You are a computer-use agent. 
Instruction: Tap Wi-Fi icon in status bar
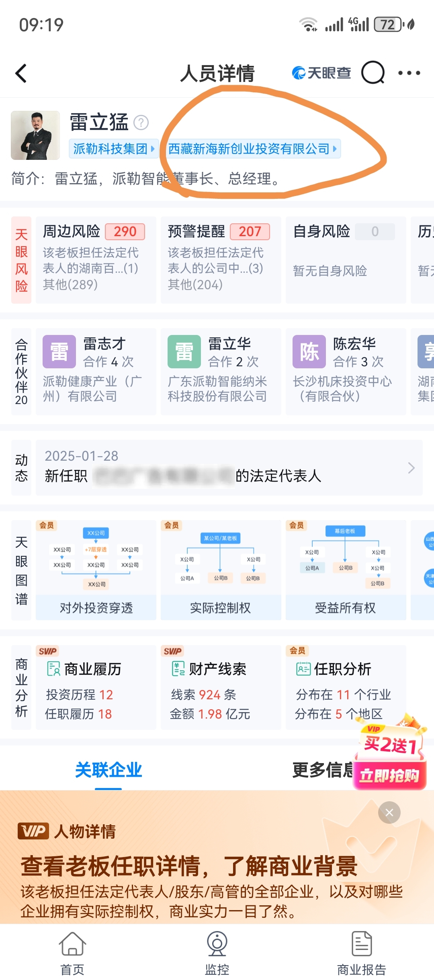point(309,24)
